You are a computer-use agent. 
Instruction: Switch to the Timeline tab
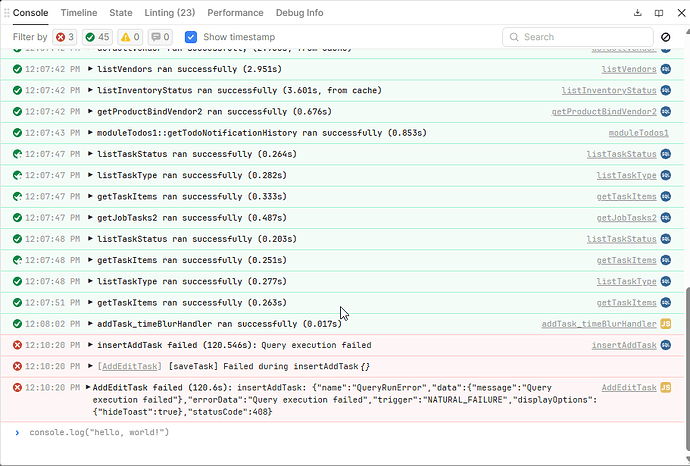click(x=79, y=13)
